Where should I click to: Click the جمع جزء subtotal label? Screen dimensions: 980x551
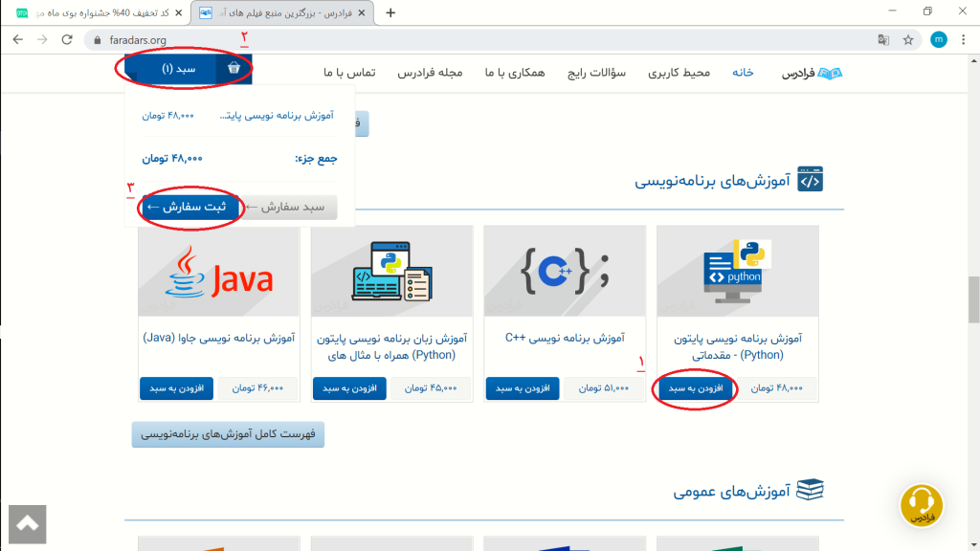click(x=316, y=159)
